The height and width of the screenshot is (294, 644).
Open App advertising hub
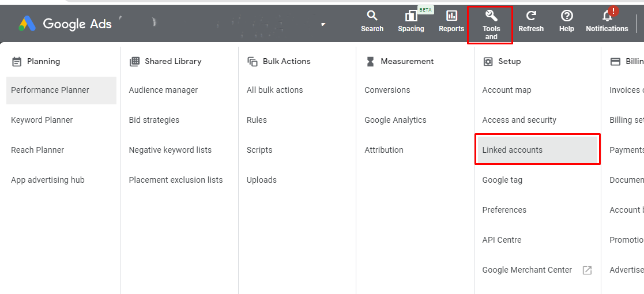pyautogui.click(x=48, y=180)
